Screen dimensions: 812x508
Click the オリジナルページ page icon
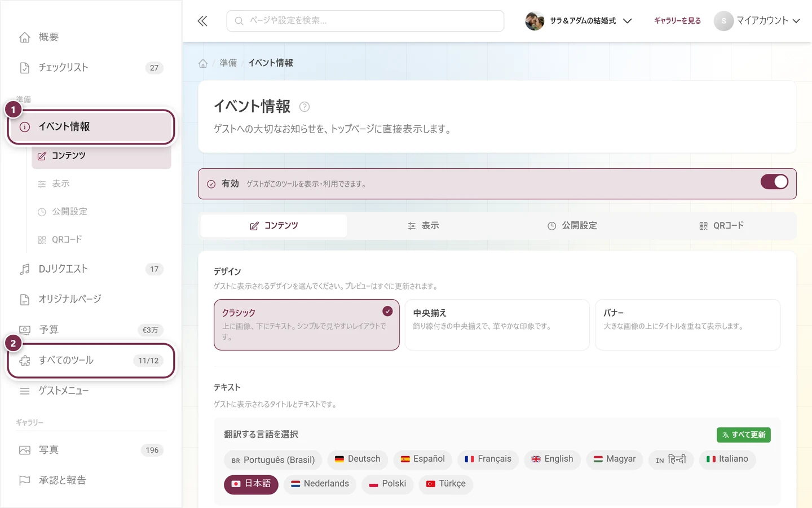pyautogui.click(x=25, y=299)
